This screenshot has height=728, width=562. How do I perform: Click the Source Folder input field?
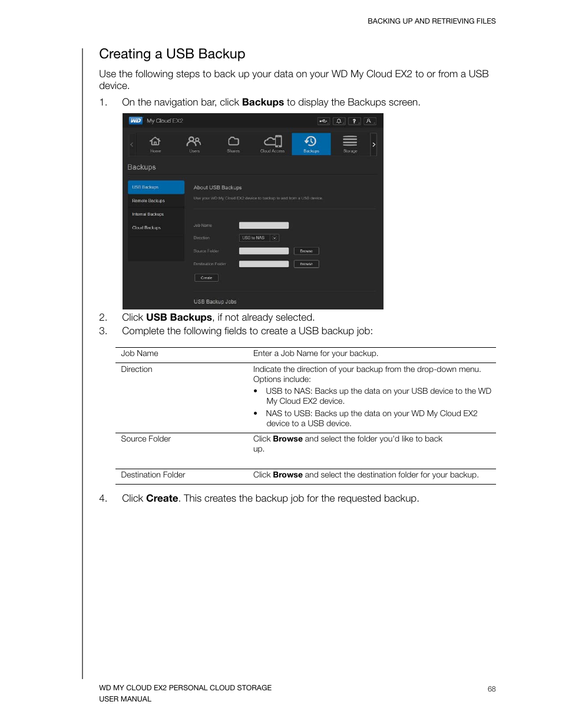pyautogui.click(x=264, y=251)
